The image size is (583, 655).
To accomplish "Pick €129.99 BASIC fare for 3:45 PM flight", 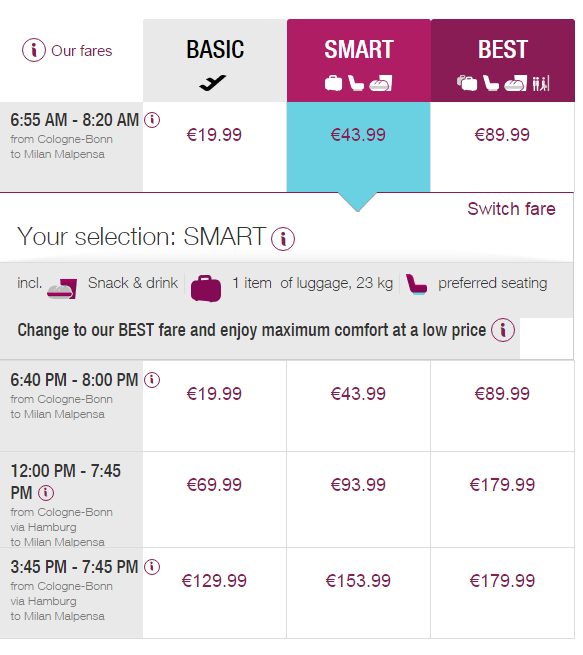I will tap(214, 581).
